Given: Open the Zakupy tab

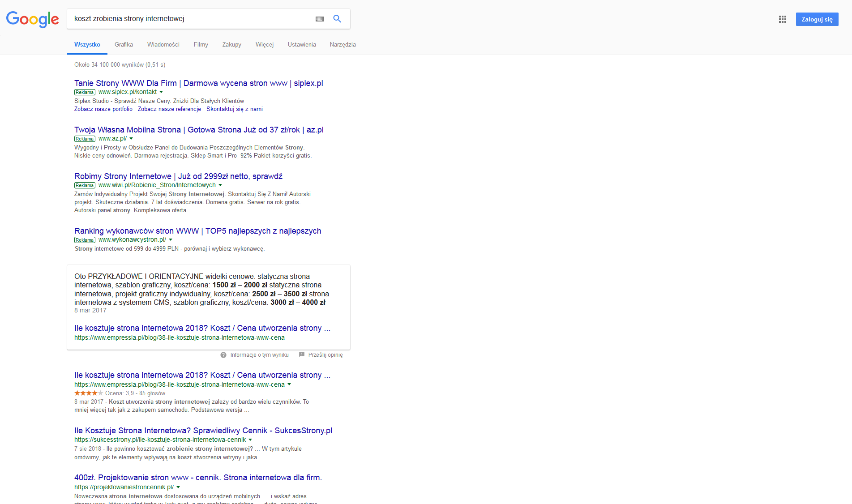Looking at the screenshot, I should [232, 45].
